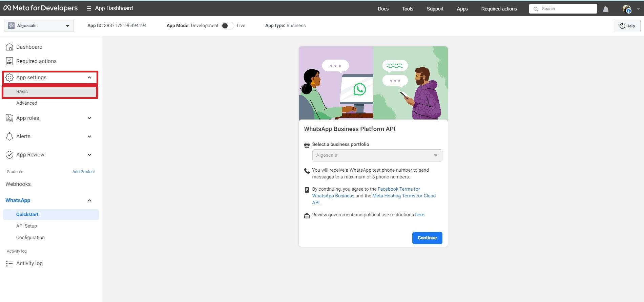
Task: Click the WhatsApp Business Platform API heading
Action: tap(350, 129)
